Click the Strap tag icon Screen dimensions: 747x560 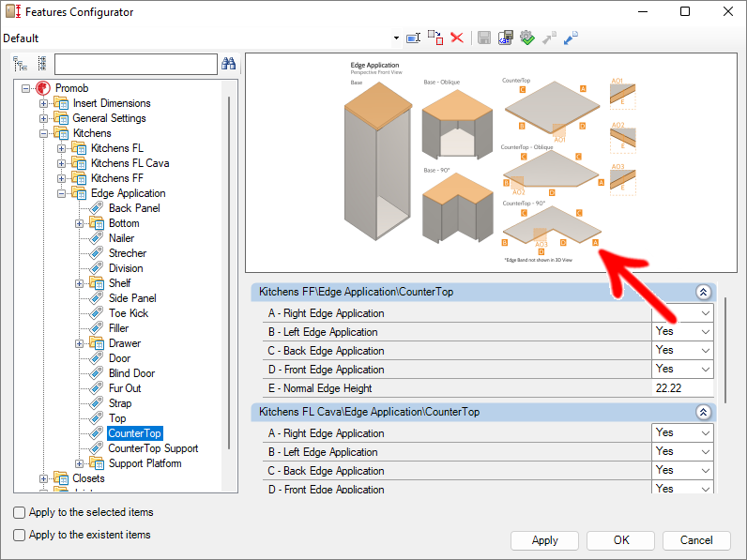click(x=97, y=403)
